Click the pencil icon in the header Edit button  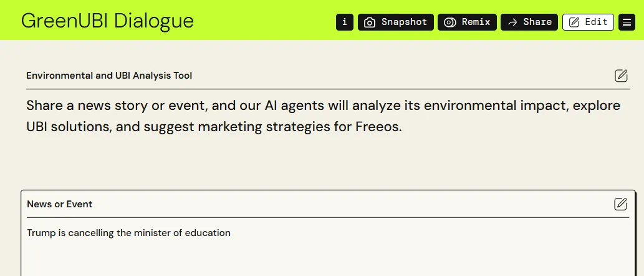click(x=574, y=22)
